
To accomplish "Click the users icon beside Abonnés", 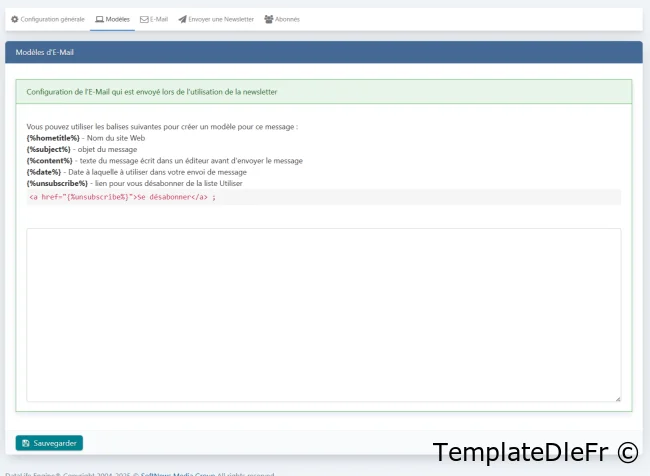I will 269,19.
